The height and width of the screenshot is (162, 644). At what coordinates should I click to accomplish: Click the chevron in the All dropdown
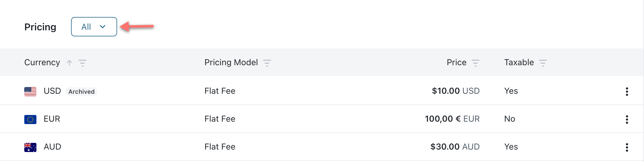point(103,27)
